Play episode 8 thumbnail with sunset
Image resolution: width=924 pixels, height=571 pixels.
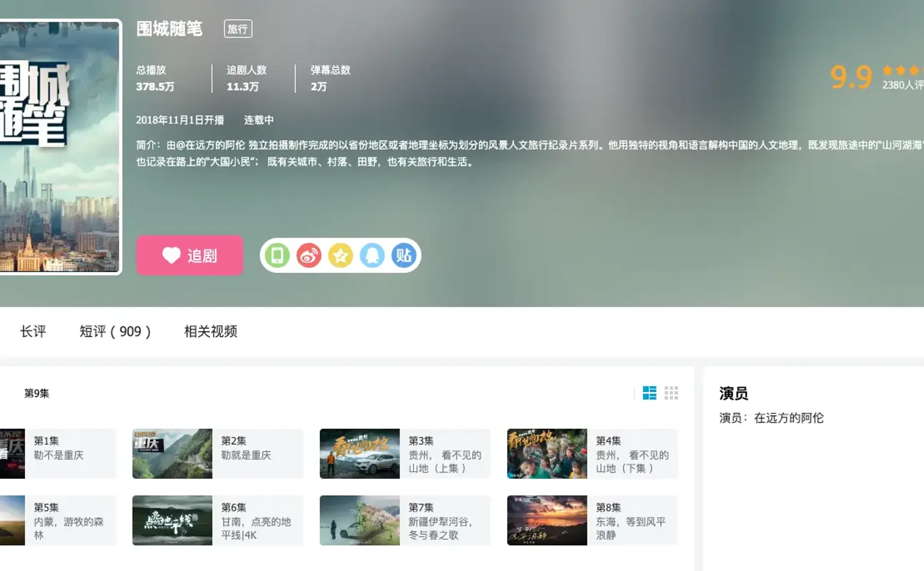547,520
